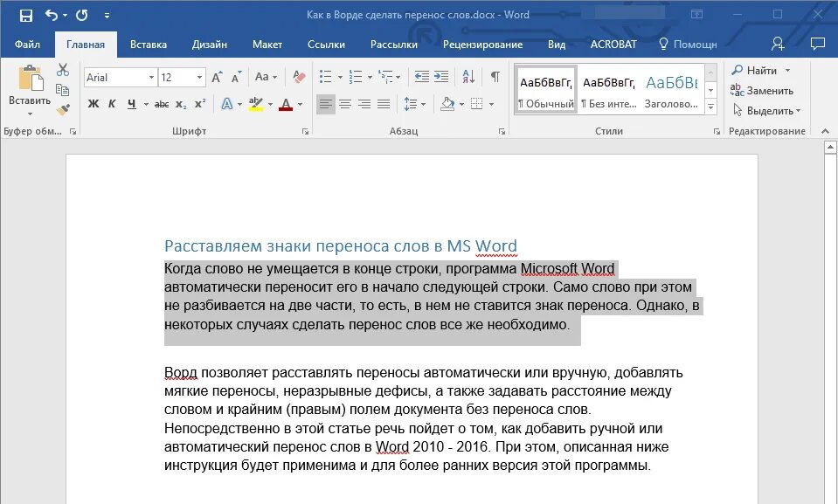Open the borders dropdown arrow
838x504 pixels.
pos(492,104)
